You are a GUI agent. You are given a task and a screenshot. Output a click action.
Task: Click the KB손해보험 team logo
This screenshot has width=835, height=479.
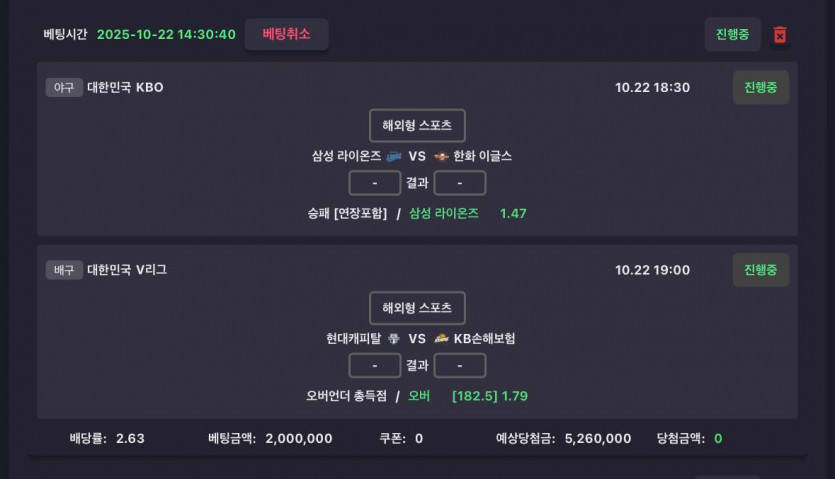point(441,338)
